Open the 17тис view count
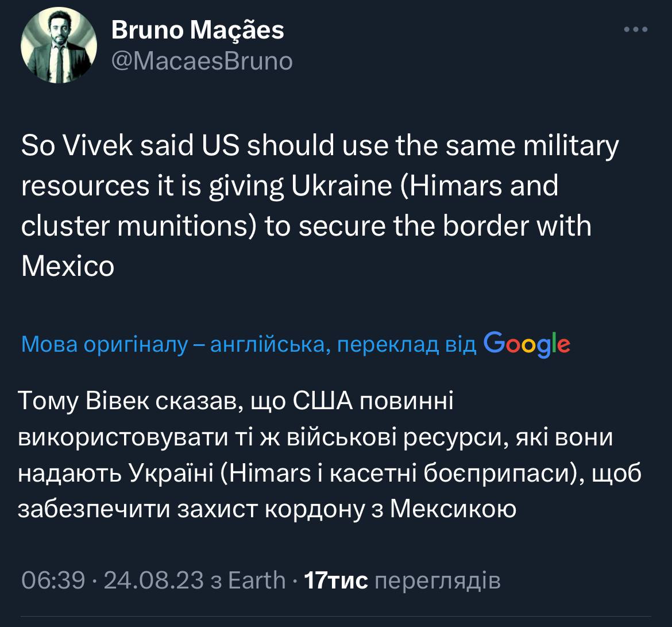This screenshot has height=627, width=672. (x=335, y=580)
